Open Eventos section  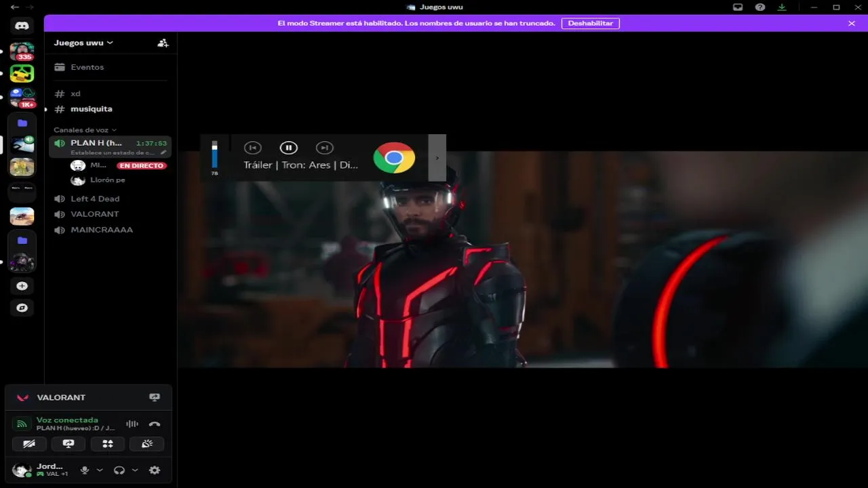pos(111,67)
